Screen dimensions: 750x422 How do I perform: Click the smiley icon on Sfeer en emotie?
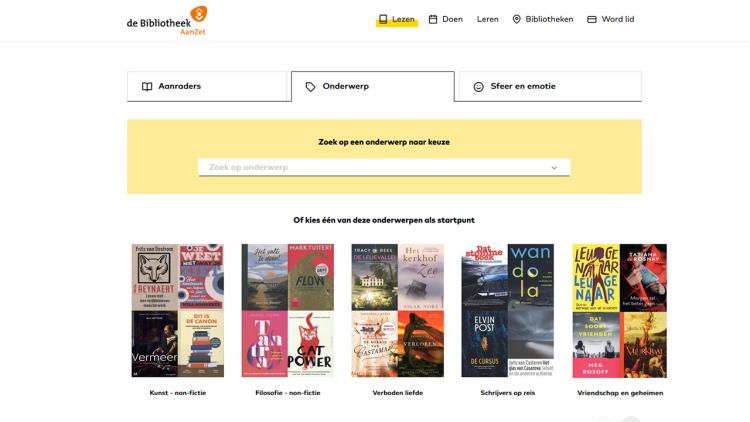coord(478,87)
